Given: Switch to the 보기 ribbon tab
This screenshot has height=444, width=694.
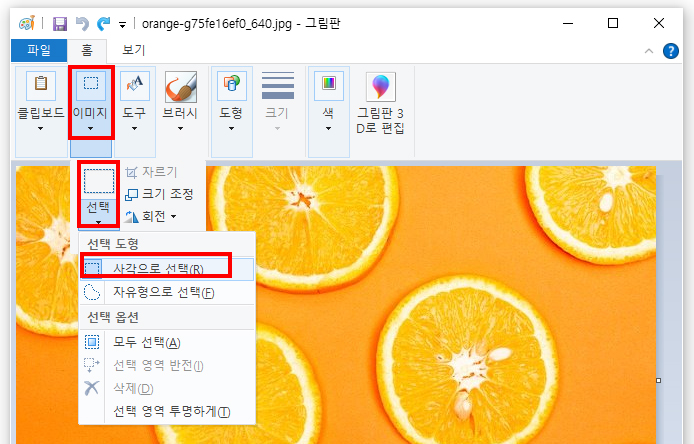Looking at the screenshot, I should [134, 50].
